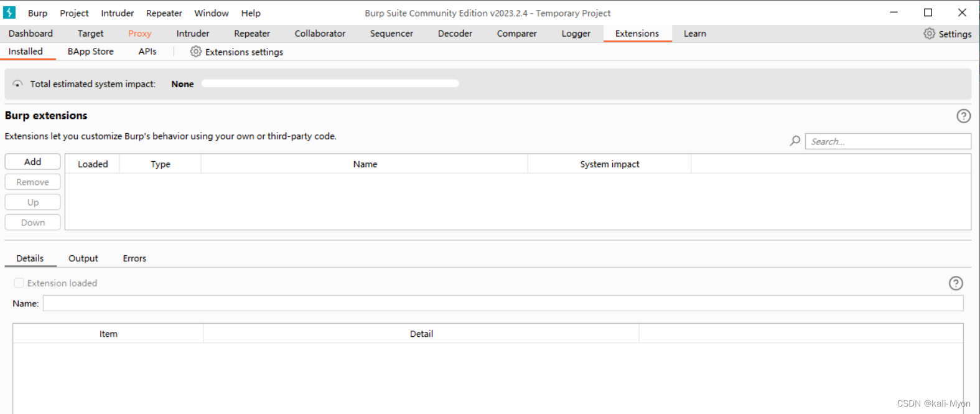Click the system impact progress bar

coord(330,83)
